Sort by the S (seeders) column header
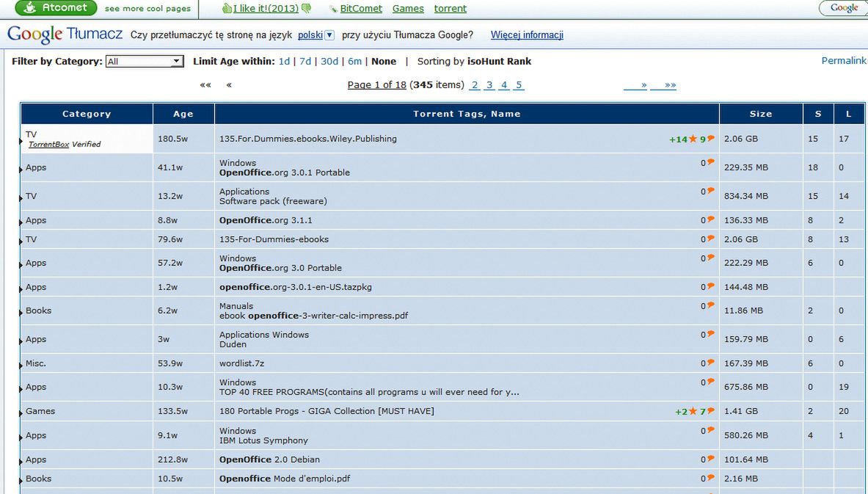This screenshot has height=494, width=868. click(818, 114)
